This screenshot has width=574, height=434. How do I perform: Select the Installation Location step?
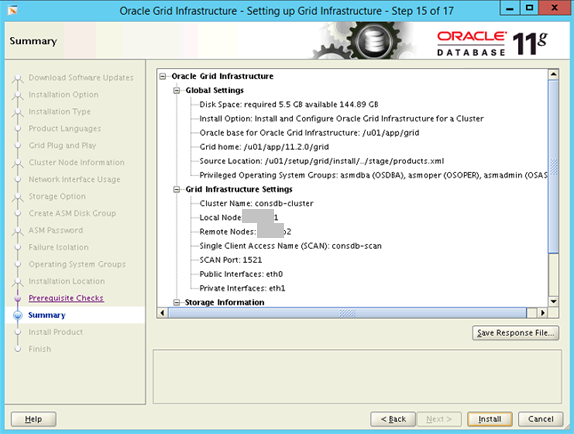[67, 281]
